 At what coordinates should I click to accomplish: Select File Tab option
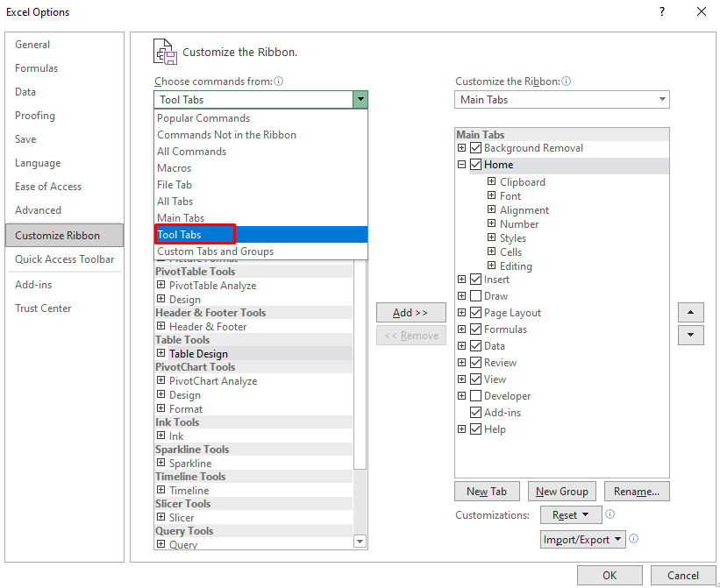click(260, 184)
